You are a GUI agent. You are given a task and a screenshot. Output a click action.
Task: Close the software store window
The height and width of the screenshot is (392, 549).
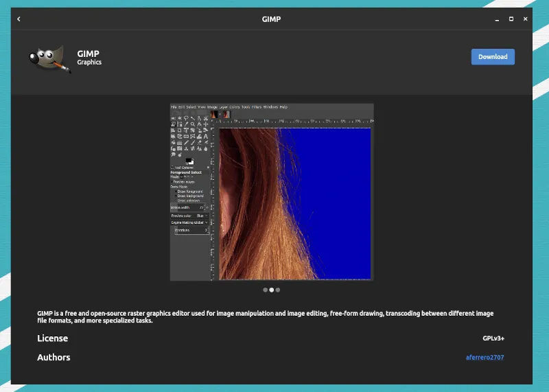click(x=525, y=19)
